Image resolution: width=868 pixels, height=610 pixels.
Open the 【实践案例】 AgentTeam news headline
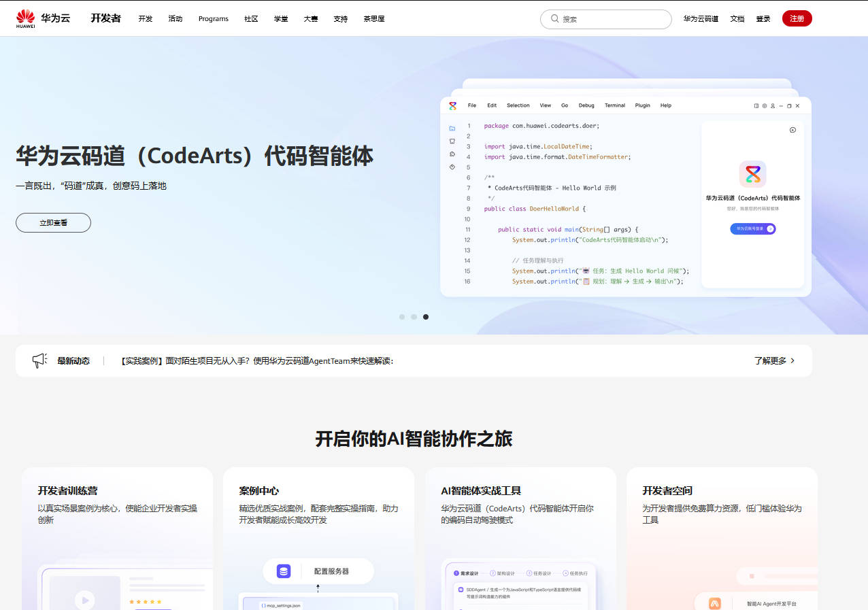click(256, 361)
